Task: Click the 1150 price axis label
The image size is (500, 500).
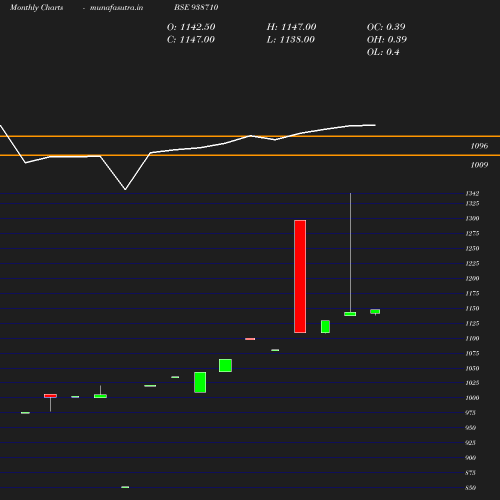Action: [472, 308]
